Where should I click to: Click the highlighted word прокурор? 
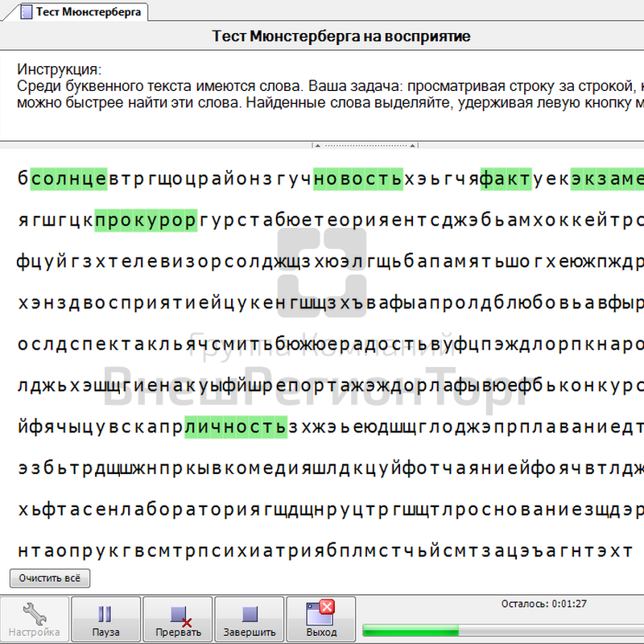tap(146, 220)
